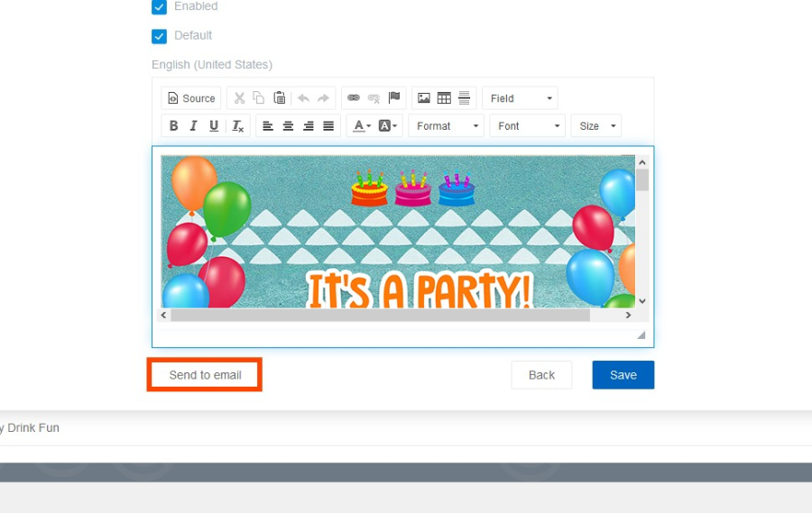
Task: Insert a table in the editor
Action: (x=444, y=98)
